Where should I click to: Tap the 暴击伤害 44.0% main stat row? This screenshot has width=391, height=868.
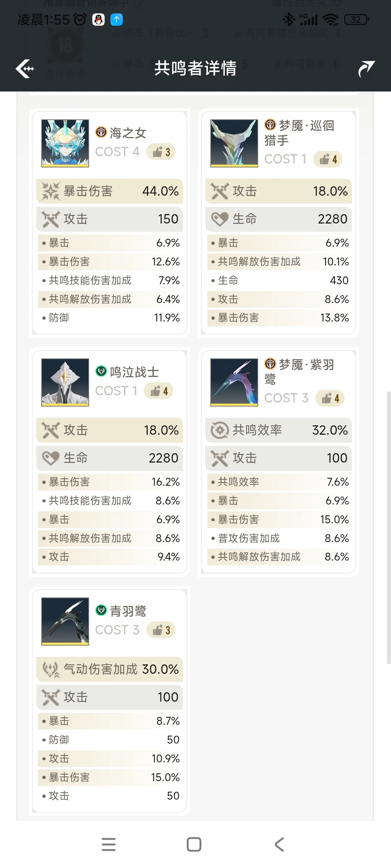[109, 191]
